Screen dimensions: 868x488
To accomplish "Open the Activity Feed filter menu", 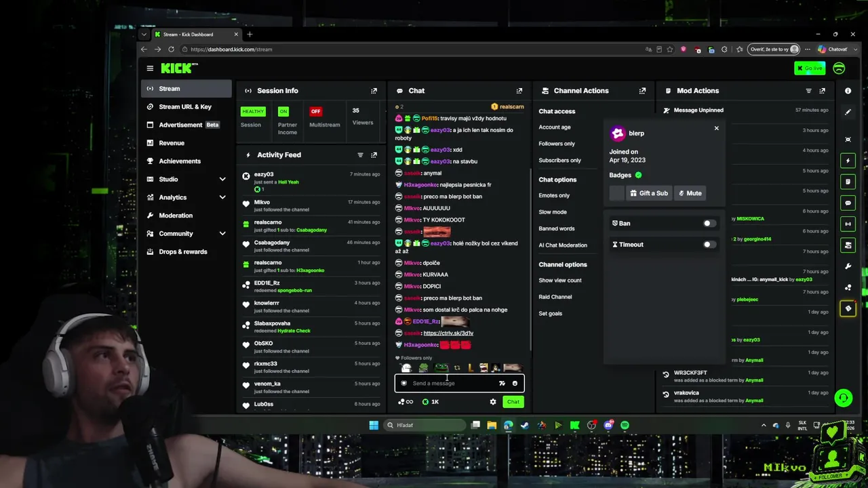I will pos(360,155).
